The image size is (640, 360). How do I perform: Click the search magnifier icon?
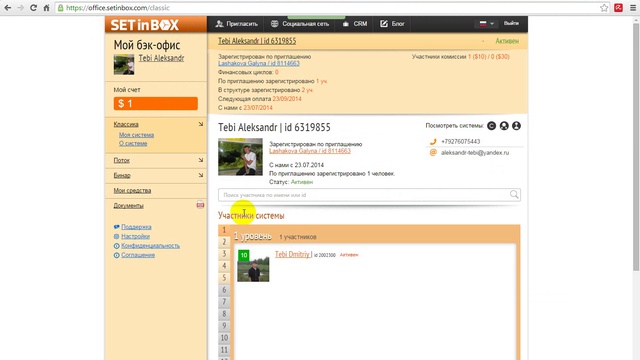tap(514, 194)
